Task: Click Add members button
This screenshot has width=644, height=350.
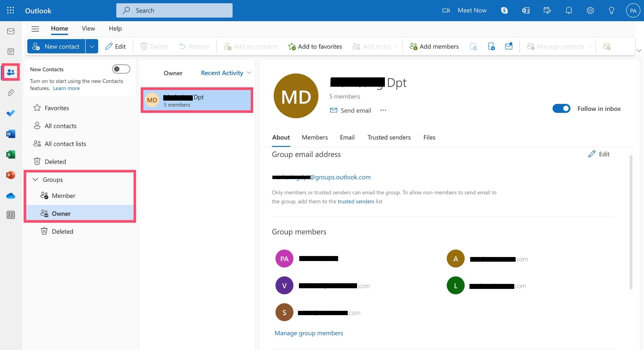Action: [x=434, y=46]
